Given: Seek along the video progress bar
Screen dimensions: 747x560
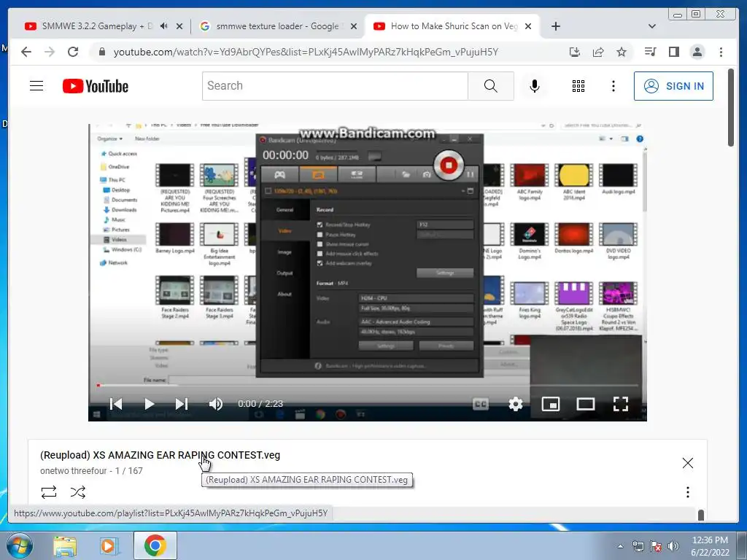Looking at the screenshot, I should point(367,385).
